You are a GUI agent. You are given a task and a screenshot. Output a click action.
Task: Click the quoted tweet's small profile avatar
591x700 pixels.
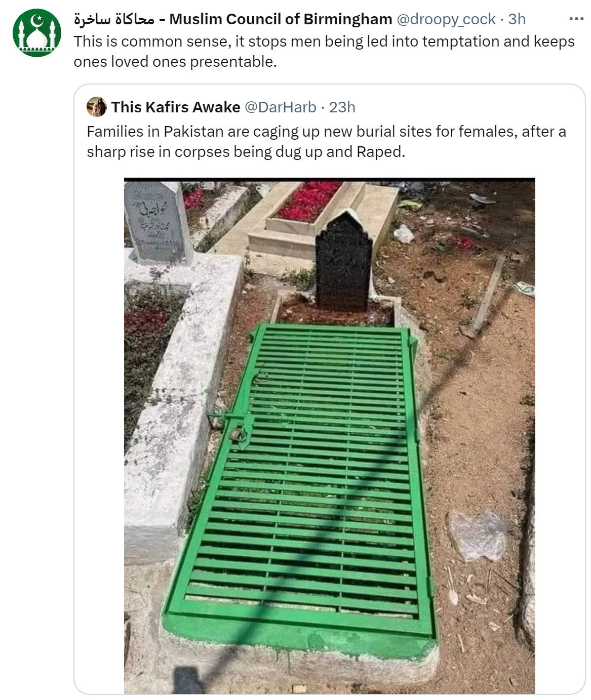96,107
